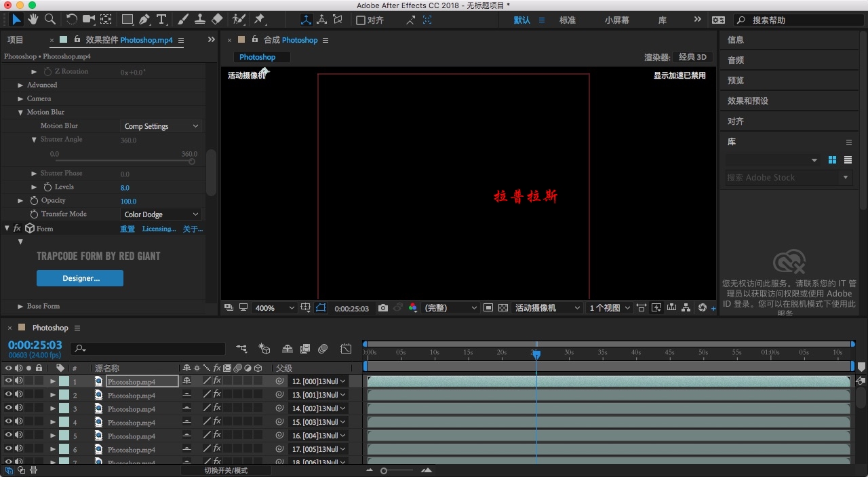
Task: Switch to the 标准 workspace
Action: click(x=568, y=20)
